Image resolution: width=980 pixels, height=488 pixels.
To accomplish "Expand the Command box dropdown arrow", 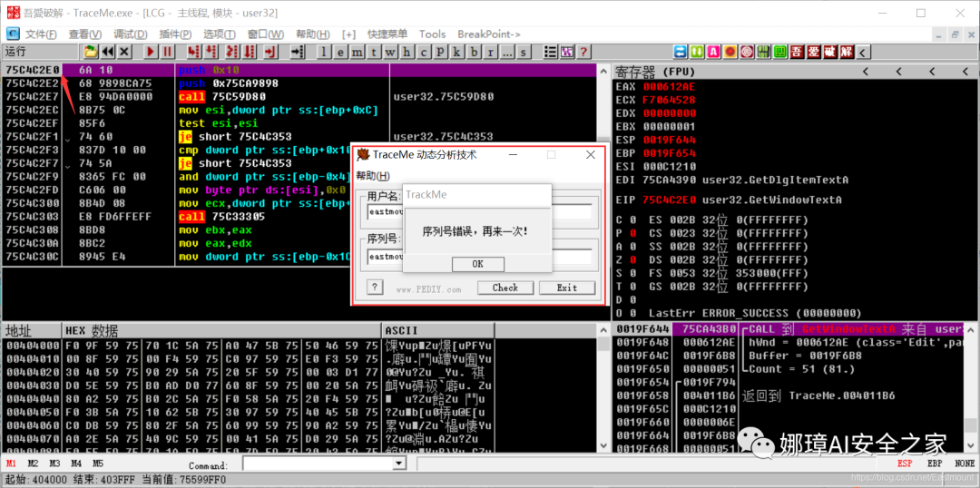I will click(x=397, y=464).
